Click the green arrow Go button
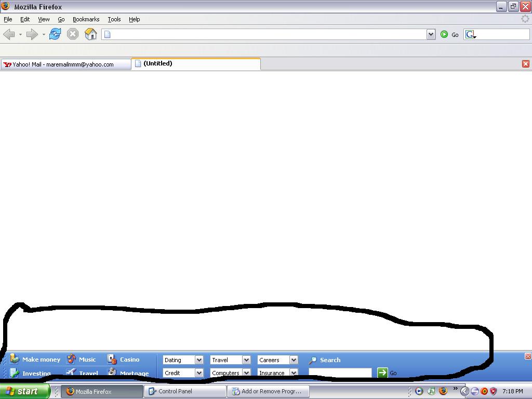Viewport: 532px width, 399px height. pyautogui.click(x=382, y=373)
